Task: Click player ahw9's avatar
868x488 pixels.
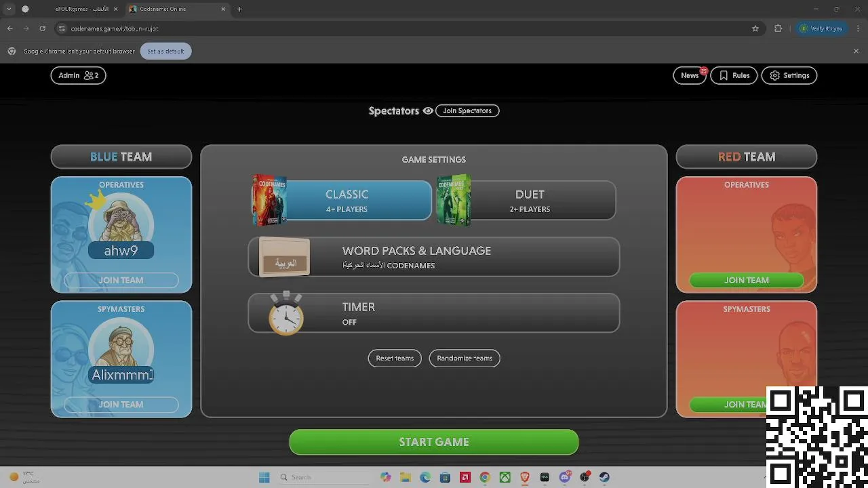Action: pos(121,218)
